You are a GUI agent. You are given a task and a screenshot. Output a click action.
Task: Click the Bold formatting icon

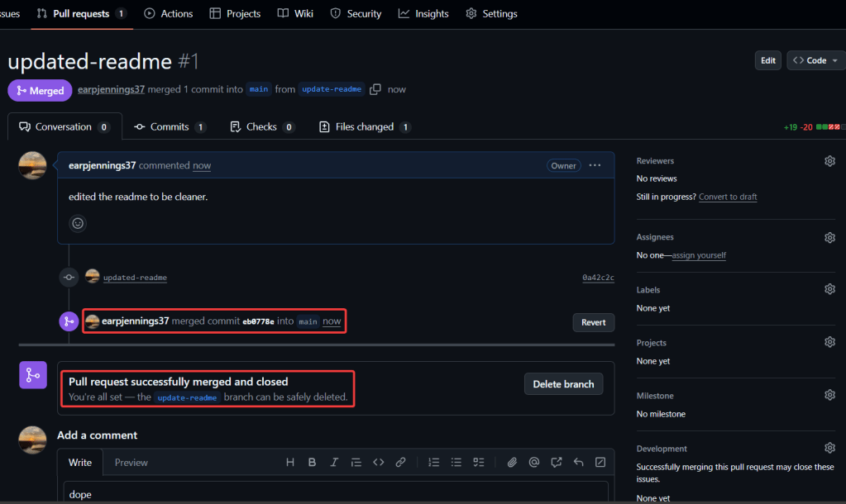click(x=312, y=463)
